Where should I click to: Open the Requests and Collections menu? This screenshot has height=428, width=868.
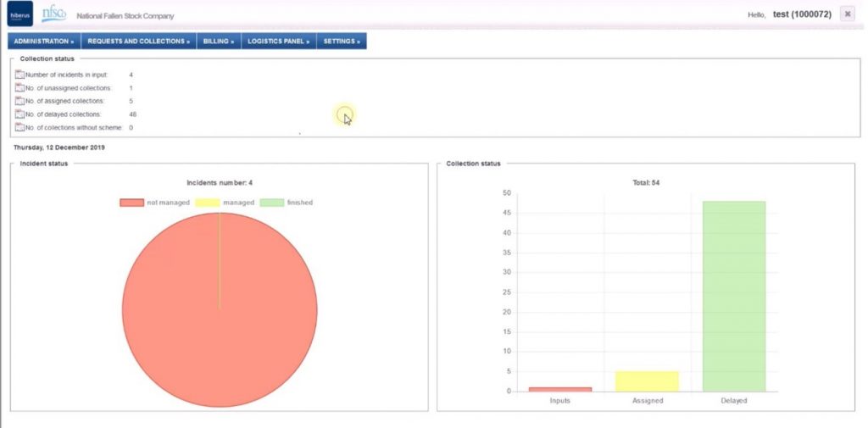click(139, 41)
